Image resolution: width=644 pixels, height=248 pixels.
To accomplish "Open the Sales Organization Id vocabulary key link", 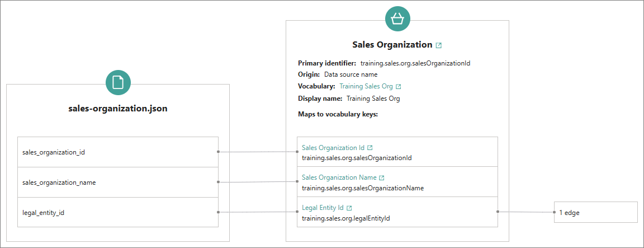I will point(333,148).
